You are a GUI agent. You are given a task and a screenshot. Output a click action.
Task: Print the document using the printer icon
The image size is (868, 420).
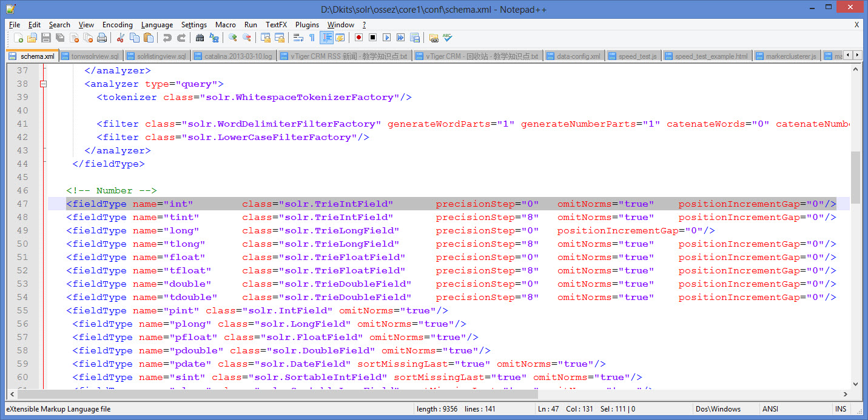point(102,38)
